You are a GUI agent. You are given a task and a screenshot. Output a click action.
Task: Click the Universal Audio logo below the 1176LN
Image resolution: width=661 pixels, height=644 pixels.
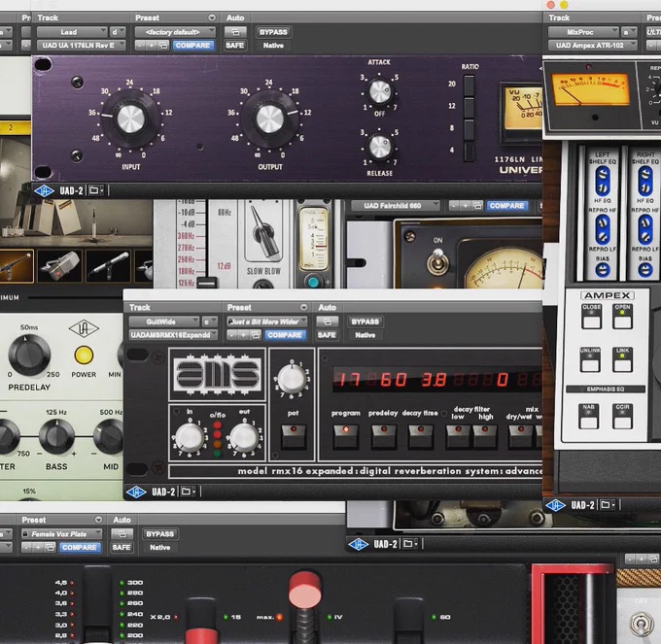pyautogui.click(x=45, y=190)
